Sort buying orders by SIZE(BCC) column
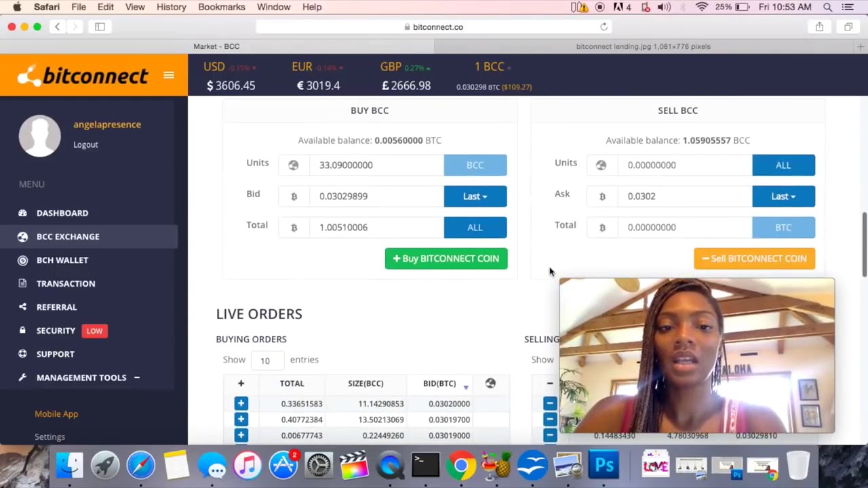The image size is (868, 488). tap(366, 384)
